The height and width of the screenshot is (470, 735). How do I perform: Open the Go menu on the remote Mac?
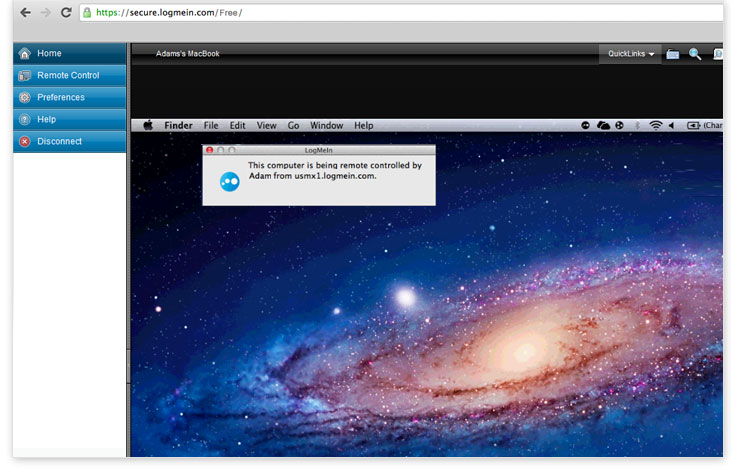(x=293, y=126)
